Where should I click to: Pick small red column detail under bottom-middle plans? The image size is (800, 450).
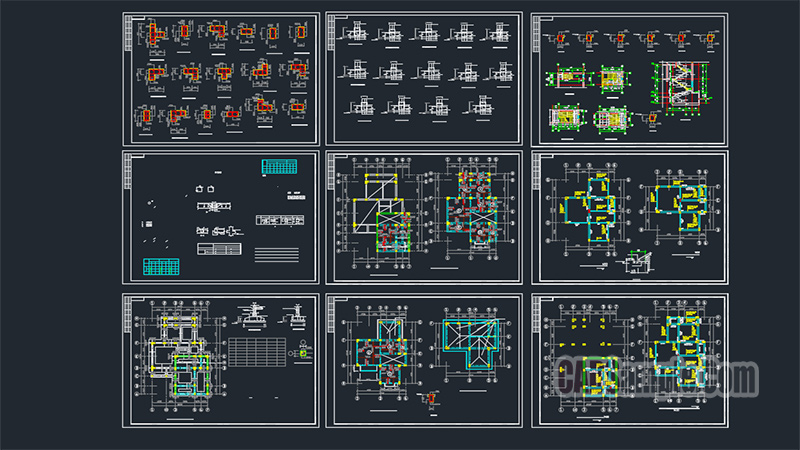click(x=430, y=399)
